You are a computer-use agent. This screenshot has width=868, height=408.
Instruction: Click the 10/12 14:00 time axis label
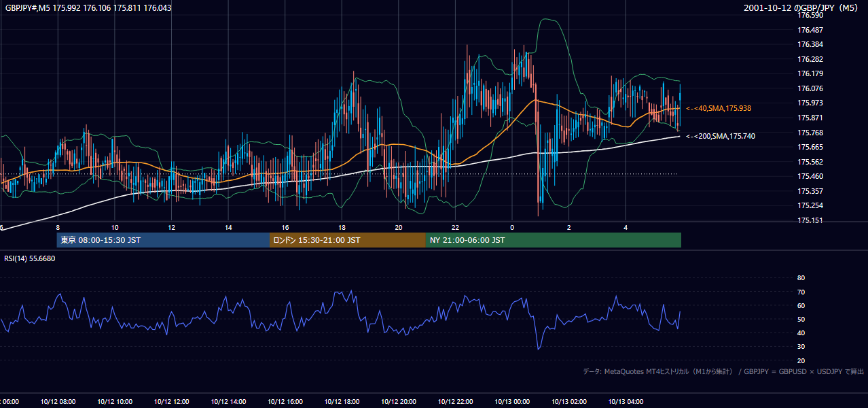[228, 402]
